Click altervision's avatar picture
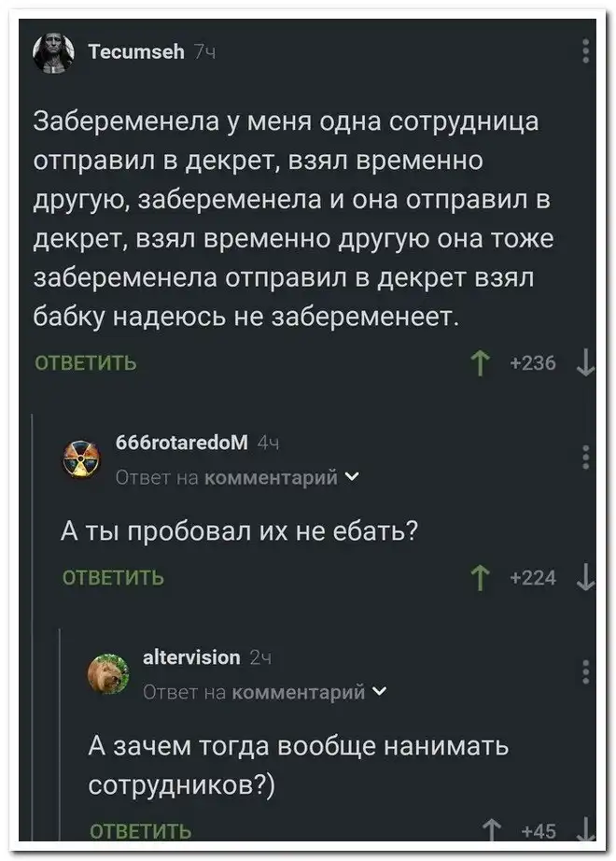Viewport: 616px width, 861px height. [x=109, y=673]
